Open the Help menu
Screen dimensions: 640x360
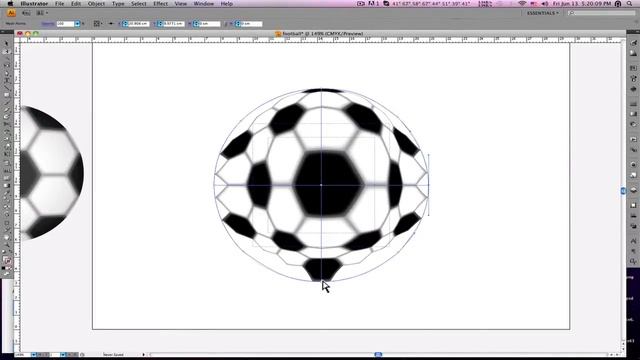(227, 4)
